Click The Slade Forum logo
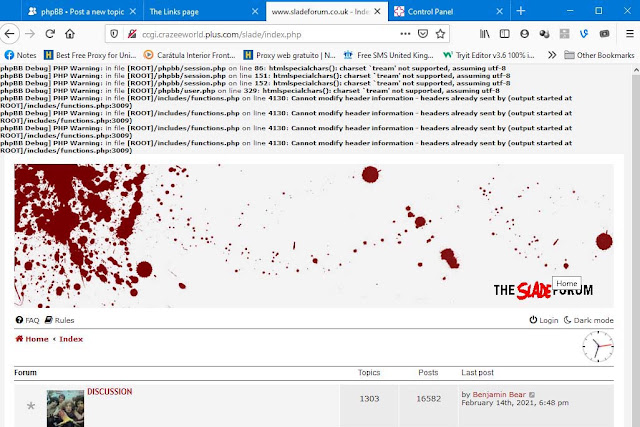640x427 pixels. tap(543, 290)
